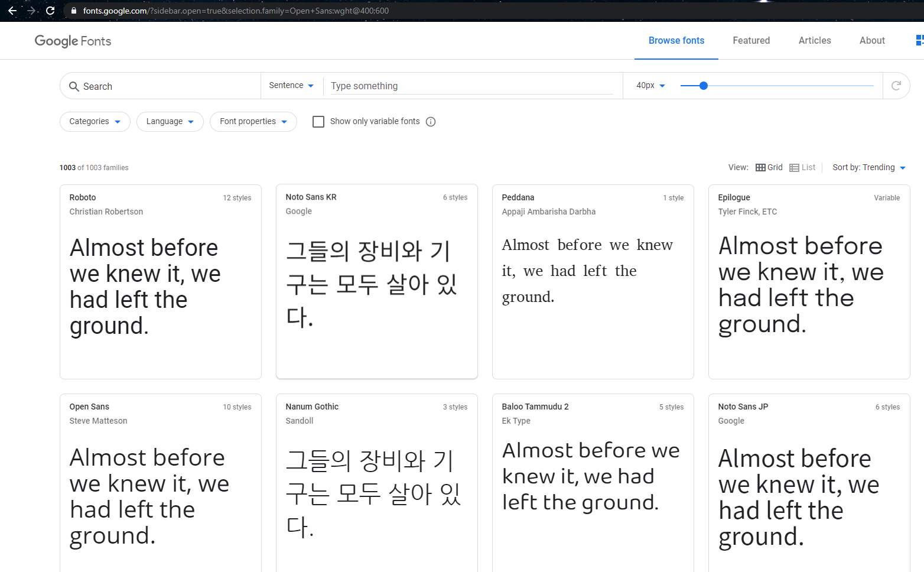Screen dimensions: 924x572
Task: Switch to Grid view
Action: [769, 168]
